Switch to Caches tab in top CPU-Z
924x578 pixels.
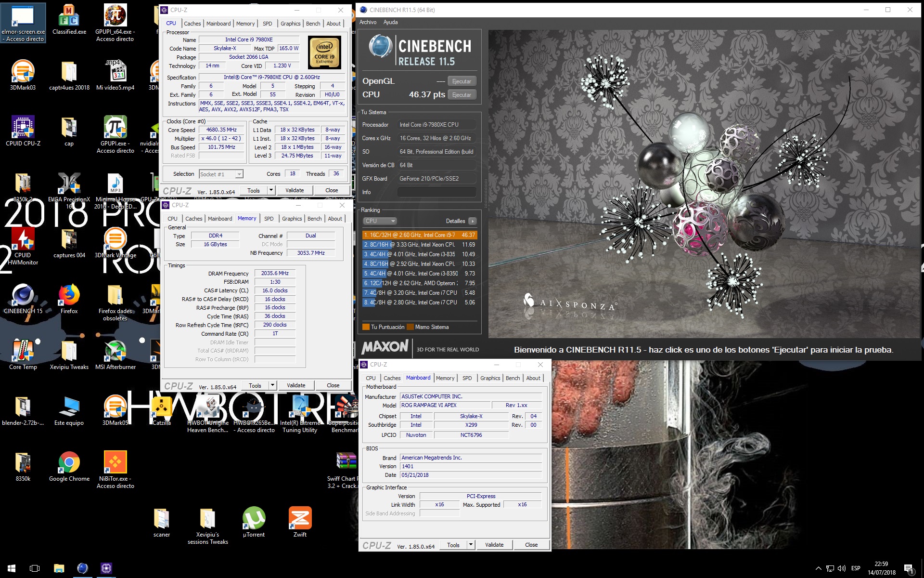[x=192, y=24]
